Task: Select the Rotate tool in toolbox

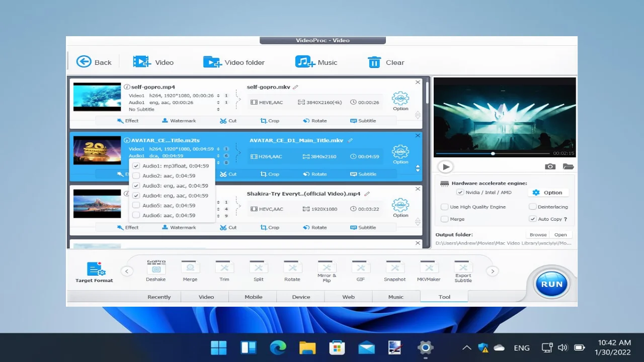Action: [x=292, y=271]
